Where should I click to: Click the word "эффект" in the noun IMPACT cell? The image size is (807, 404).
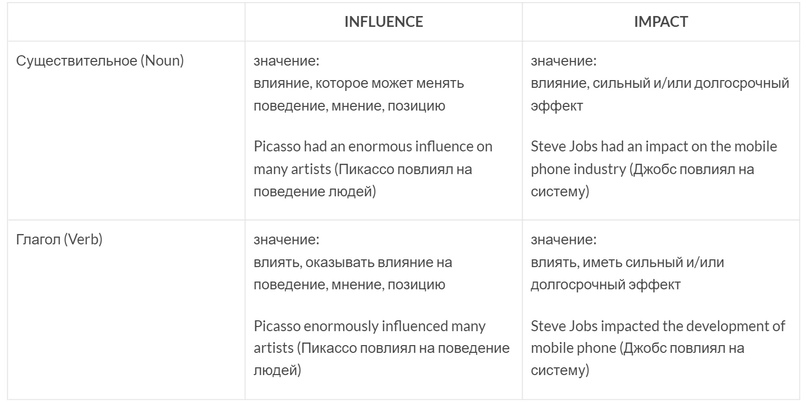tap(557, 106)
